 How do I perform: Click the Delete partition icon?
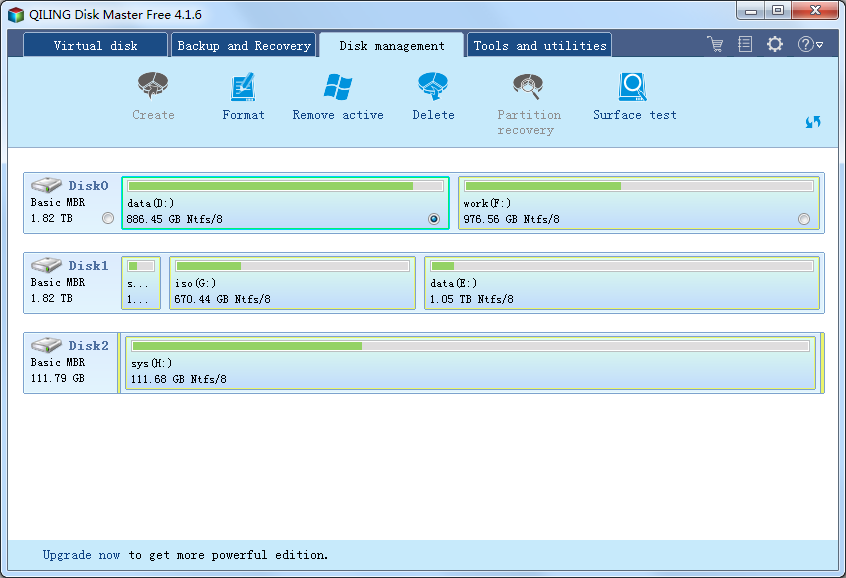(x=433, y=86)
